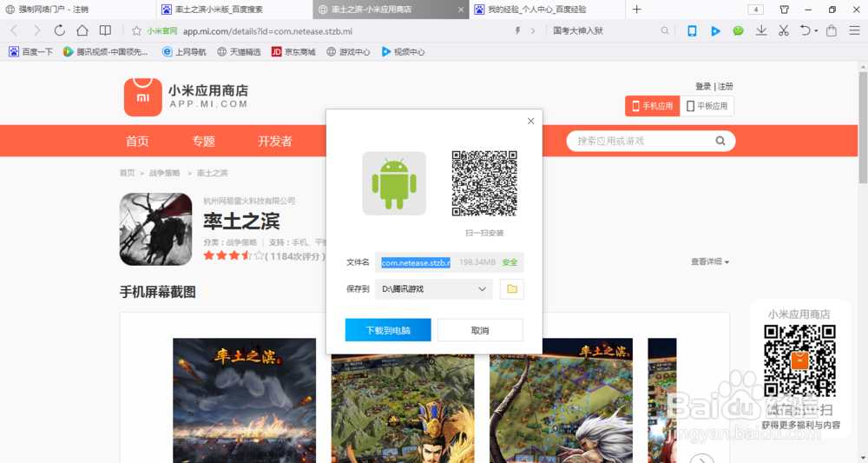This screenshot has height=463, width=868.
Task: Close the download dialog with X
Action: click(531, 121)
